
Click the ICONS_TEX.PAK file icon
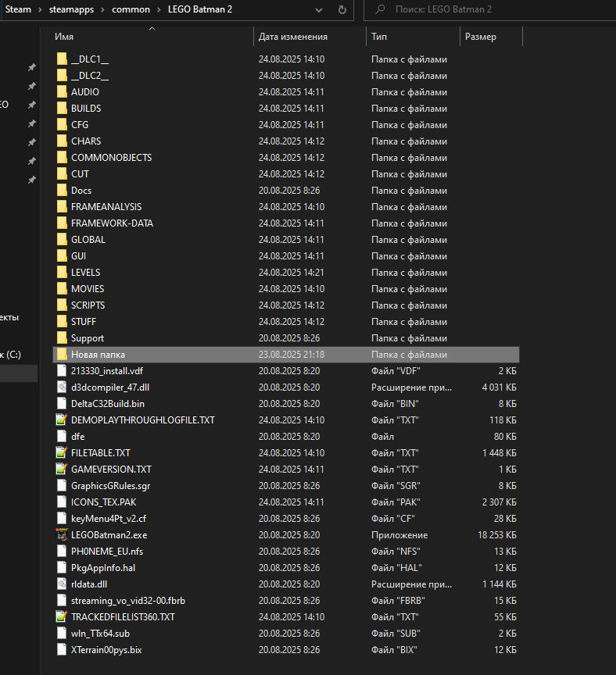tap(62, 502)
